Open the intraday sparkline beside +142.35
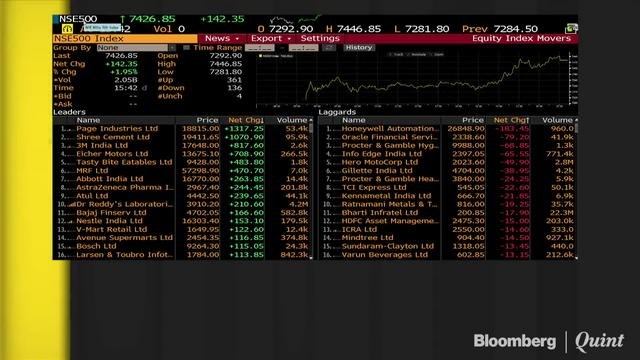This screenshot has height=360, width=640. pos(295,19)
